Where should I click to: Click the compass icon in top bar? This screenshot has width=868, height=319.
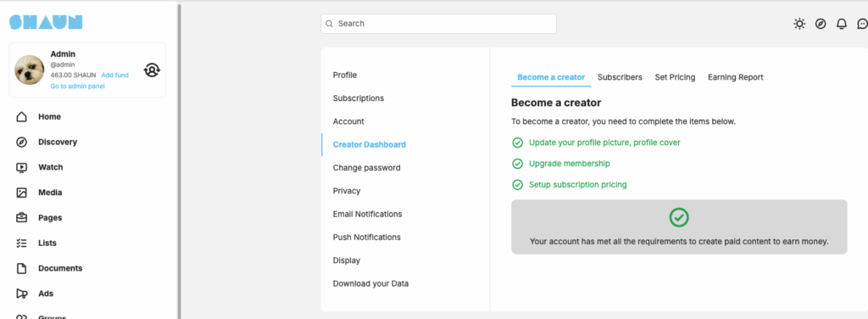point(821,24)
